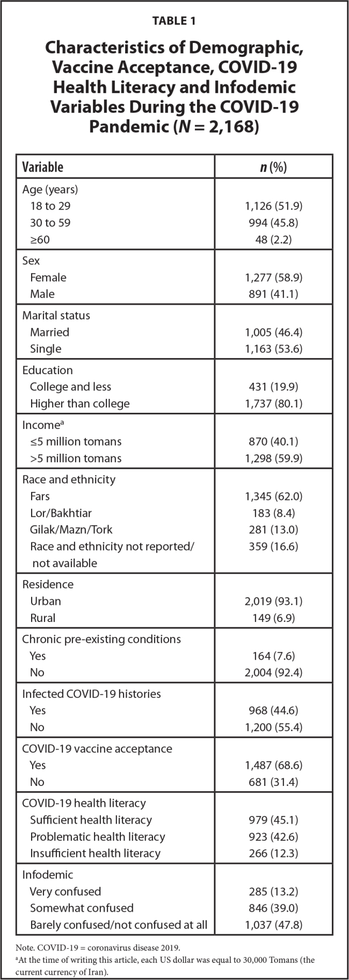349x980 pixels.
Task: Click the "TABLE 1" label at top
Action: pyautogui.click(x=174, y=21)
